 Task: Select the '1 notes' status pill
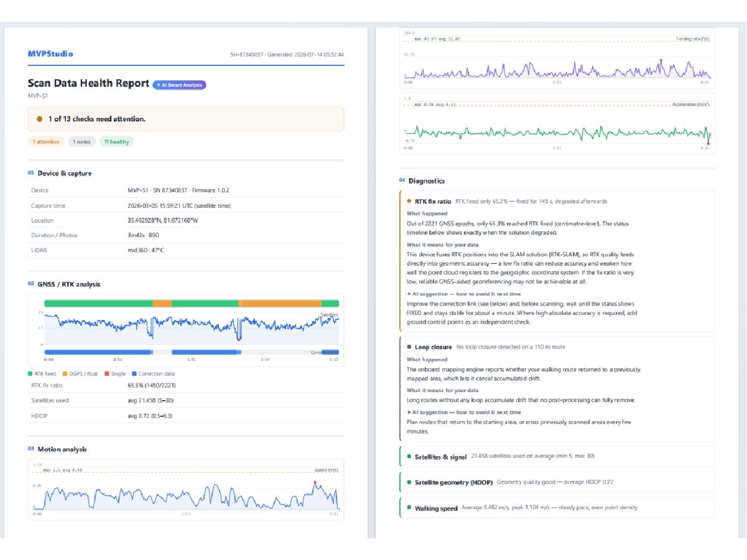point(82,142)
